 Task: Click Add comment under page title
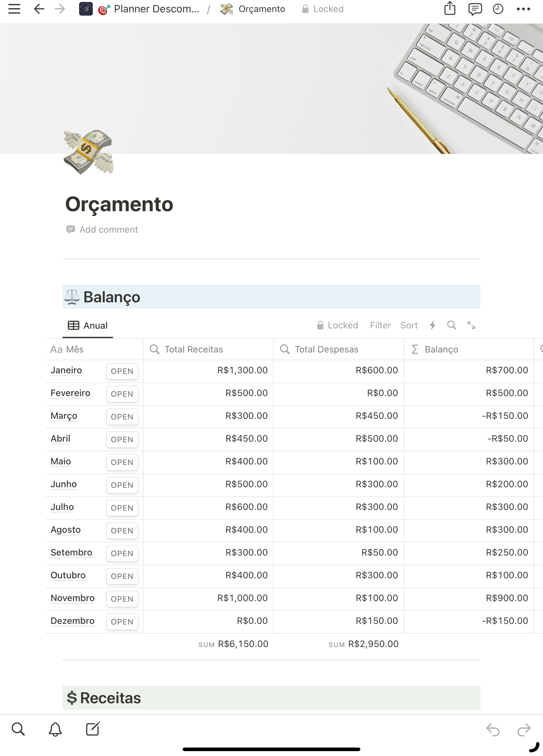(x=108, y=230)
